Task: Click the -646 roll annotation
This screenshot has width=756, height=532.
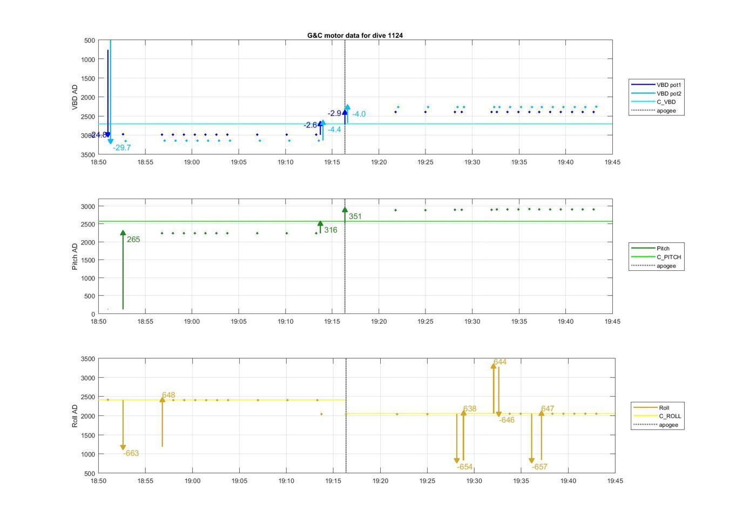Action: [x=507, y=420]
